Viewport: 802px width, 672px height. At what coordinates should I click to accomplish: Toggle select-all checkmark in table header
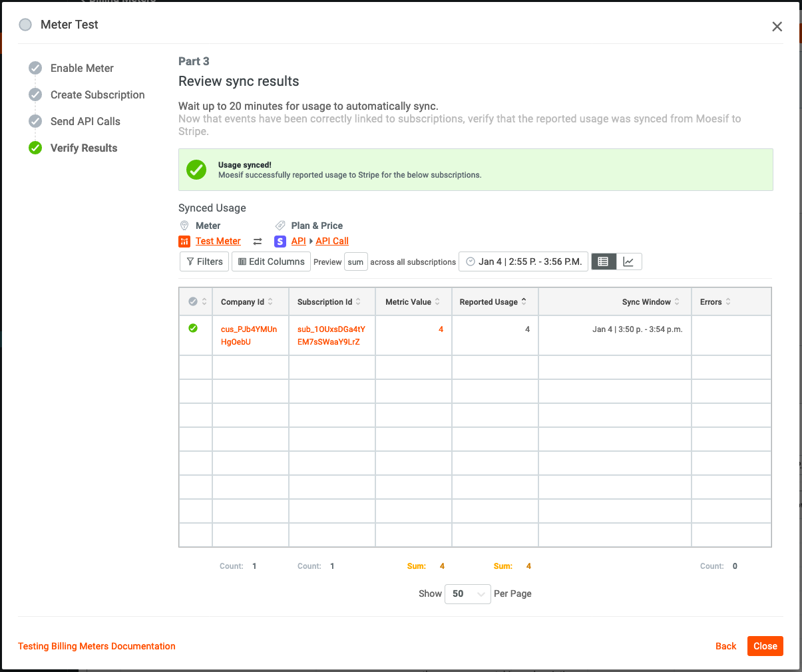[x=193, y=301]
